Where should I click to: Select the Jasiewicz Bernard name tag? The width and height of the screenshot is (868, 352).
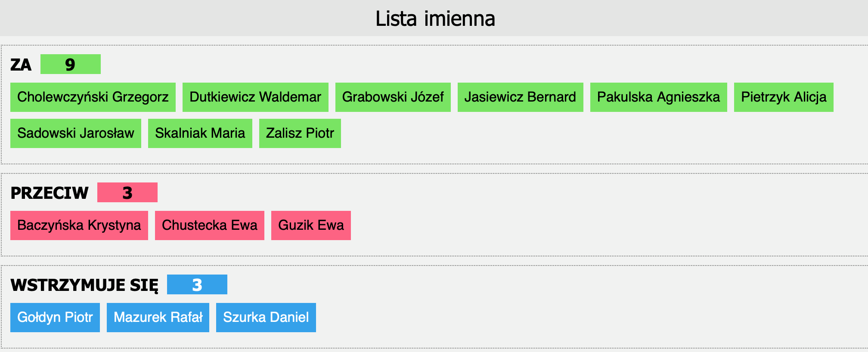pos(521,97)
